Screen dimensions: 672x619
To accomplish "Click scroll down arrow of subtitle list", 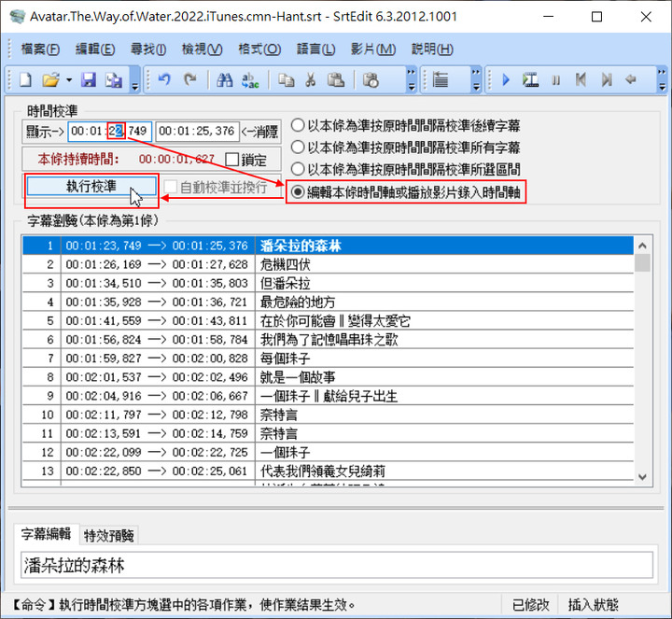I will [x=642, y=477].
